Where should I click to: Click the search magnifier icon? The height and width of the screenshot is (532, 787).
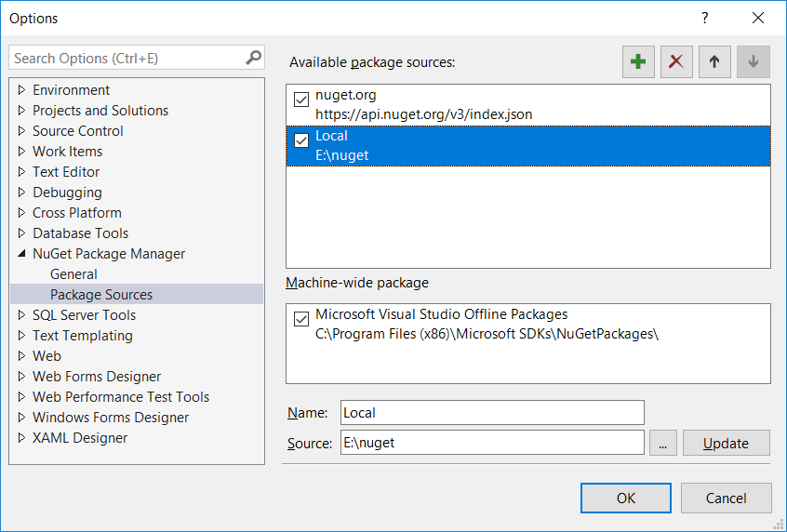pyautogui.click(x=253, y=58)
